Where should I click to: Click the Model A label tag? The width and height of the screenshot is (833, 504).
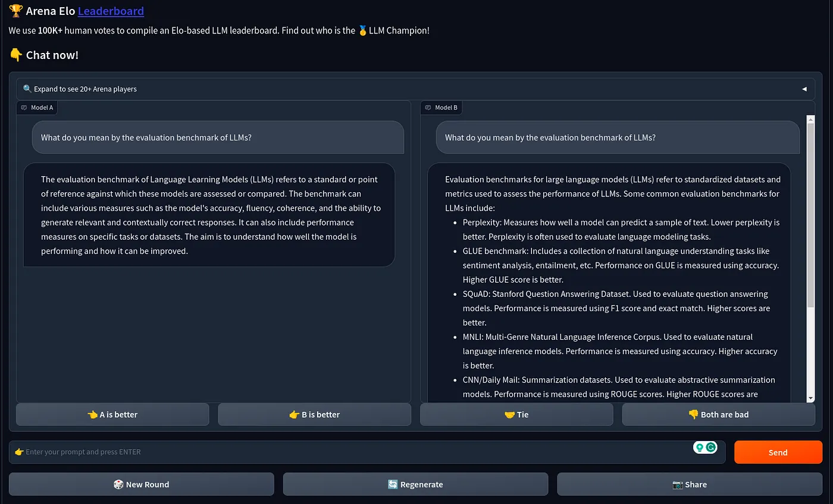pos(37,108)
